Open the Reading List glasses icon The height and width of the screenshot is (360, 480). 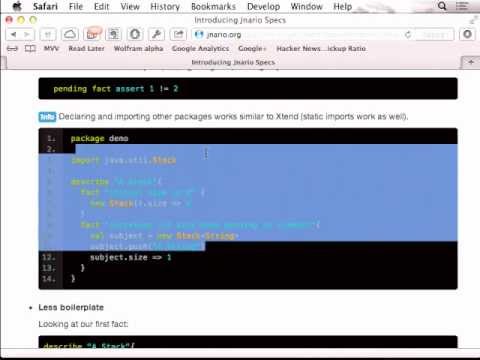point(12,49)
